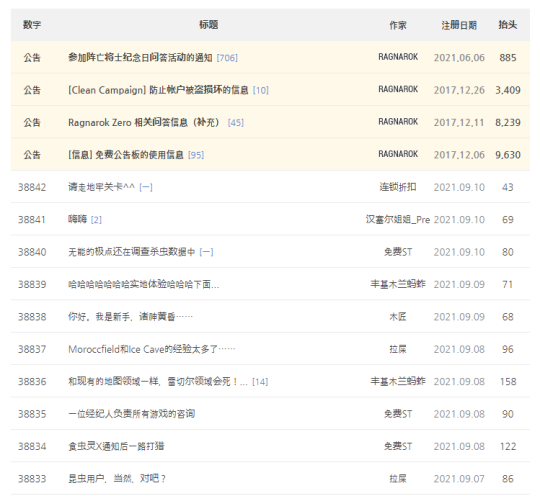Open post 38841 titled 嗨嗨
The height and width of the screenshot is (496, 540).
pyautogui.click(x=77, y=219)
